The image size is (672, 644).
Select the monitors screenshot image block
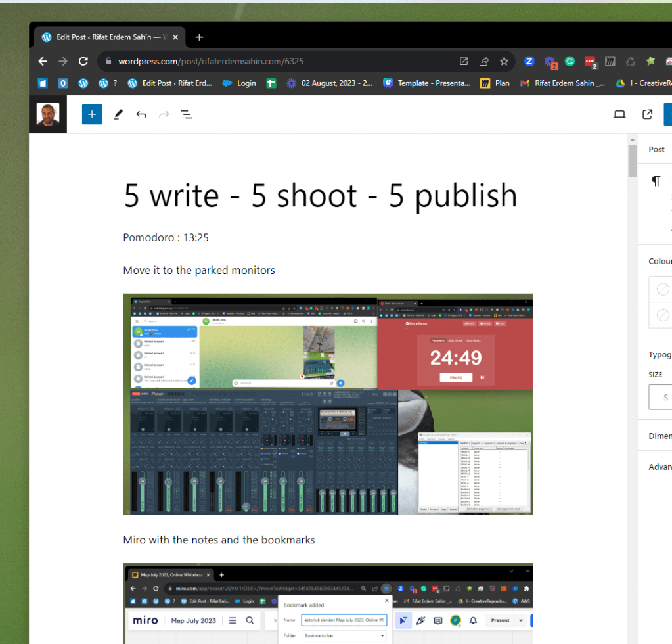328,404
